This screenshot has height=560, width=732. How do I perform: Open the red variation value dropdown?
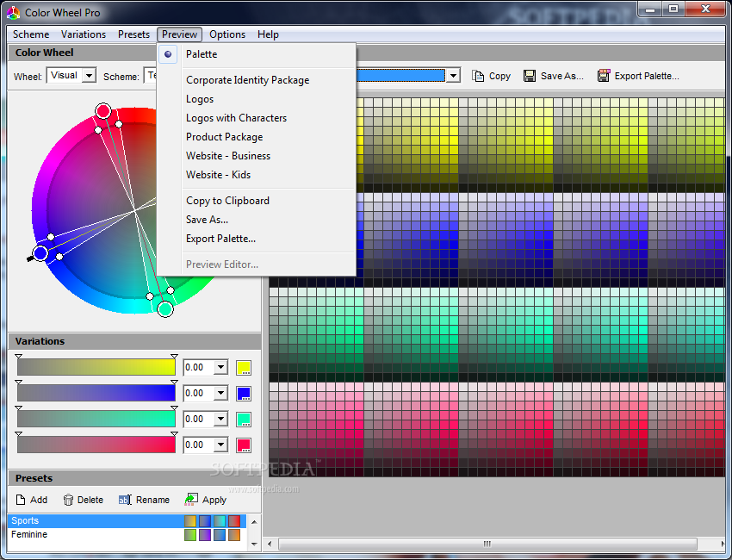[x=220, y=445]
